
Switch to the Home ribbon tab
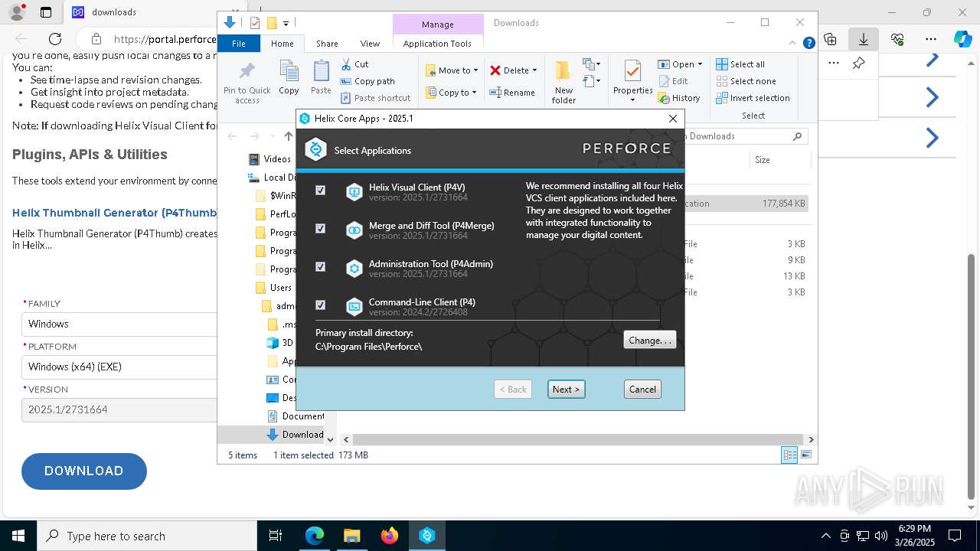pos(282,44)
